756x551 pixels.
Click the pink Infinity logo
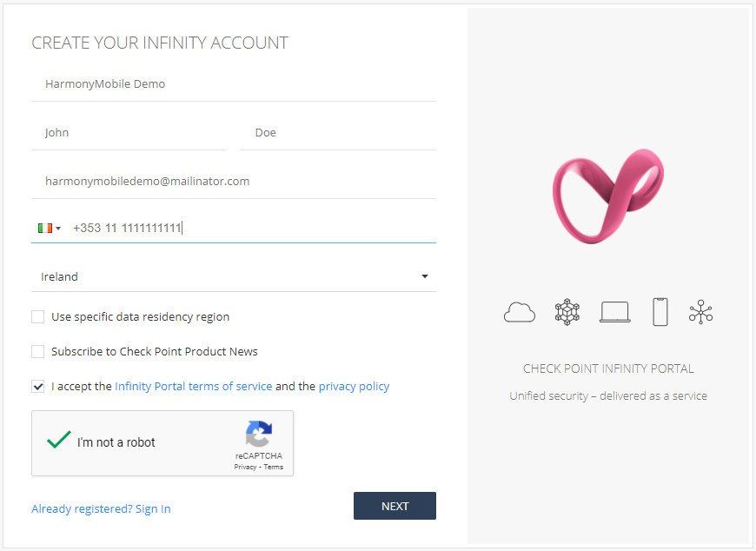608,196
